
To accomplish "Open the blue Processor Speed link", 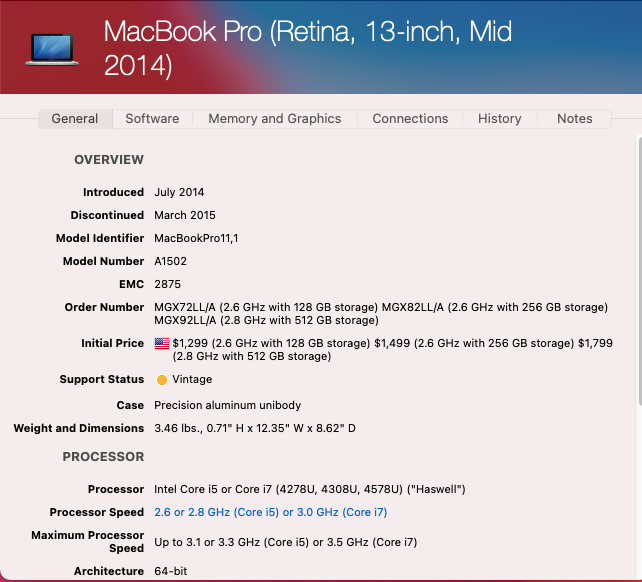I will tap(271, 512).
